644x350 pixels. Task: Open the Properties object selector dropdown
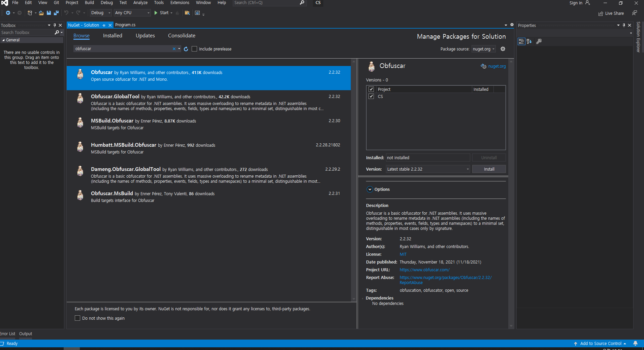[631, 33]
